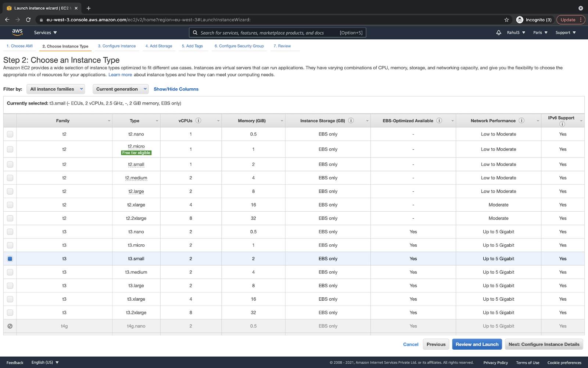Image resolution: width=588 pixels, height=368 pixels.
Task: Open the Learn more link
Action: click(120, 75)
